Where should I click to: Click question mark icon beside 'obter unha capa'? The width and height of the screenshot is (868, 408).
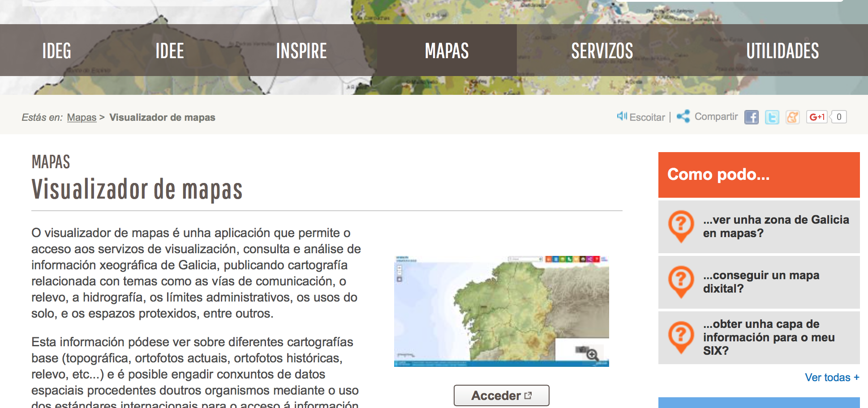[681, 337]
